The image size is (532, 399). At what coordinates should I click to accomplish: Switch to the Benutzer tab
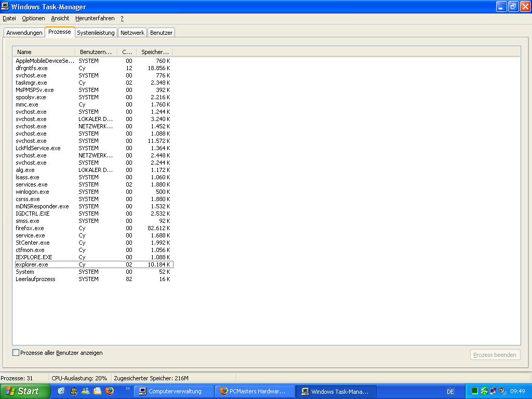pyautogui.click(x=161, y=33)
